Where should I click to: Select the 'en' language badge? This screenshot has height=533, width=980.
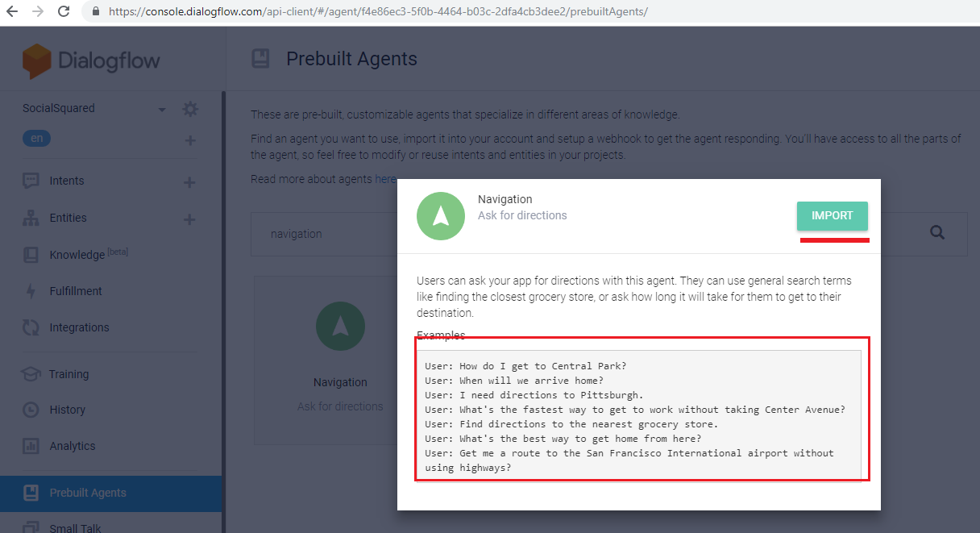point(36,139)
